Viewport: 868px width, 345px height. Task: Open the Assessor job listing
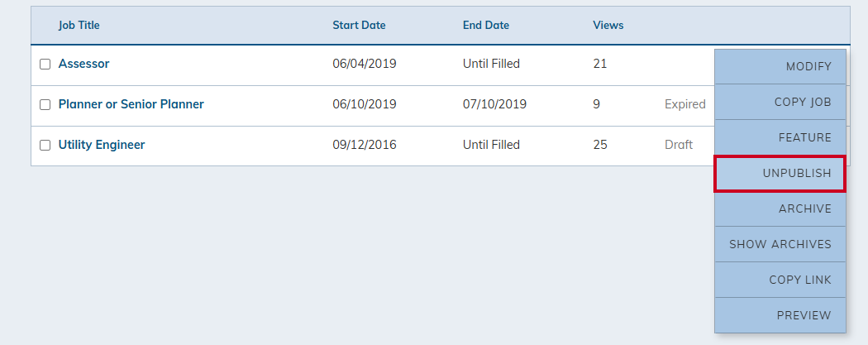click(x=83, y=64)
